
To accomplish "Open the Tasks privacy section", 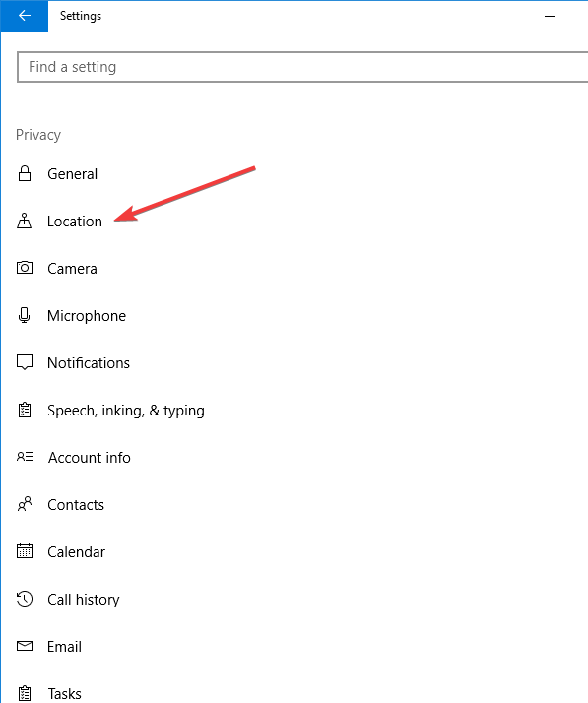I will coord(64,693).
